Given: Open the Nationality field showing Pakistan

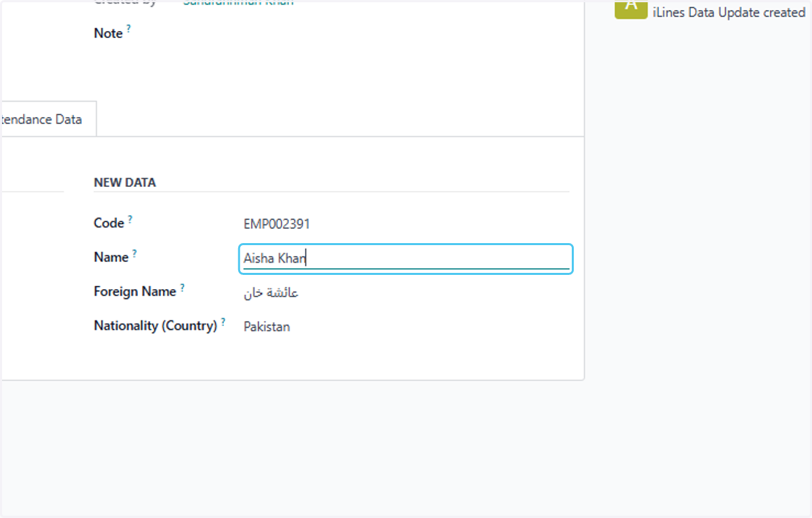Looking at the screenshot, I should [x=267, y=326].
